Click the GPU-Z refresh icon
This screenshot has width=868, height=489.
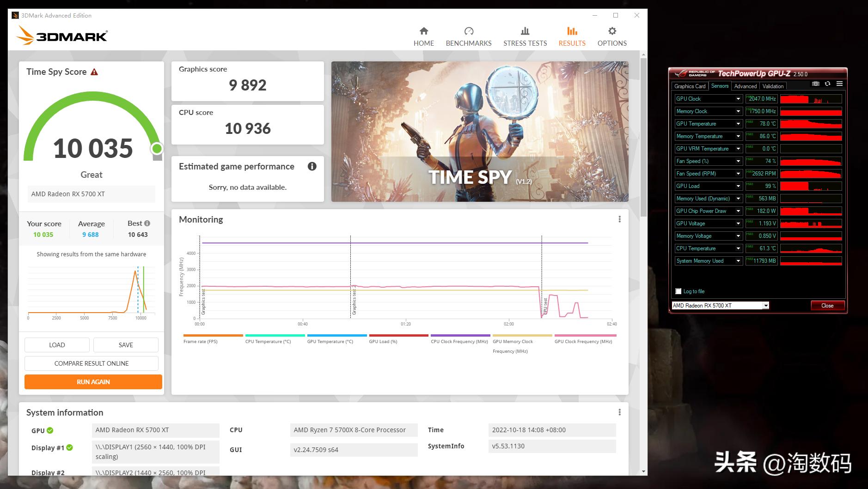(828, 84)
